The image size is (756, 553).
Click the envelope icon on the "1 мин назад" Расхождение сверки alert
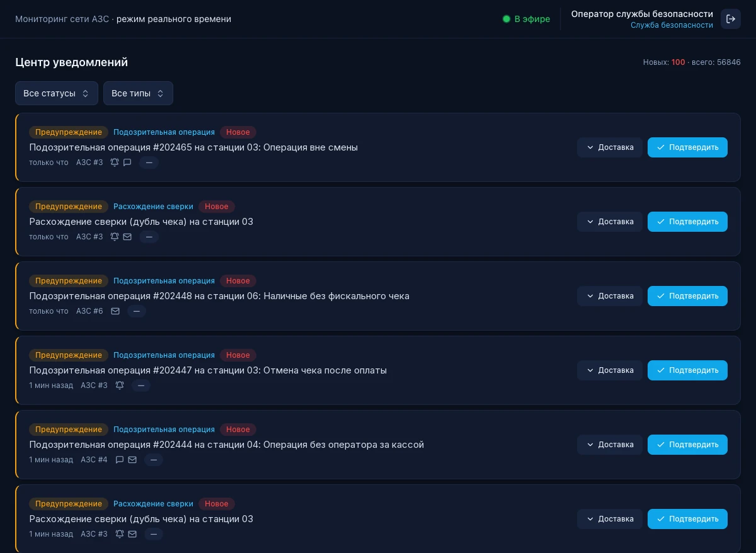click(x=132, y=534)
